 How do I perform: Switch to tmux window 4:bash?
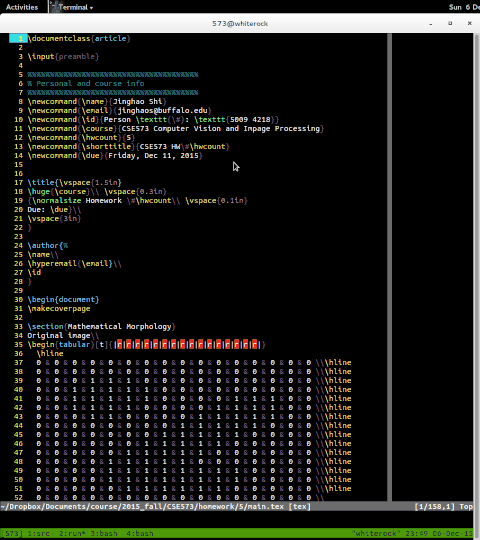[139, 533]
